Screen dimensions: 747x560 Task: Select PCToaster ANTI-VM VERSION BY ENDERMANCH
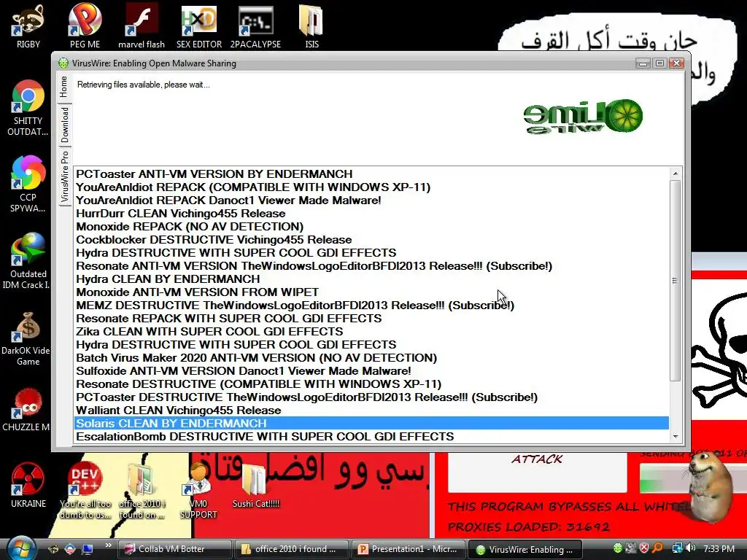pyautogui.click(x=371, y=174)
